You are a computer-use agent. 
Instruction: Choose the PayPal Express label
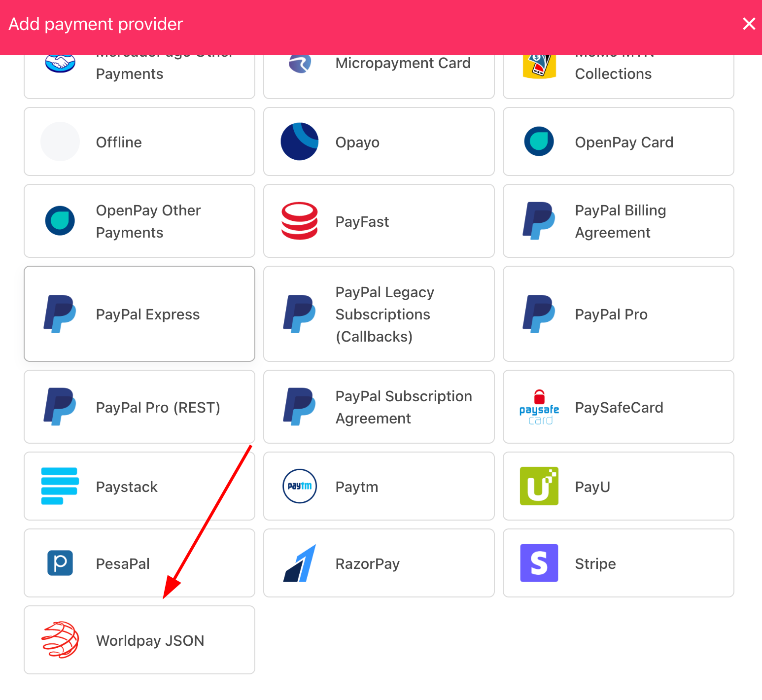(148, 315)
